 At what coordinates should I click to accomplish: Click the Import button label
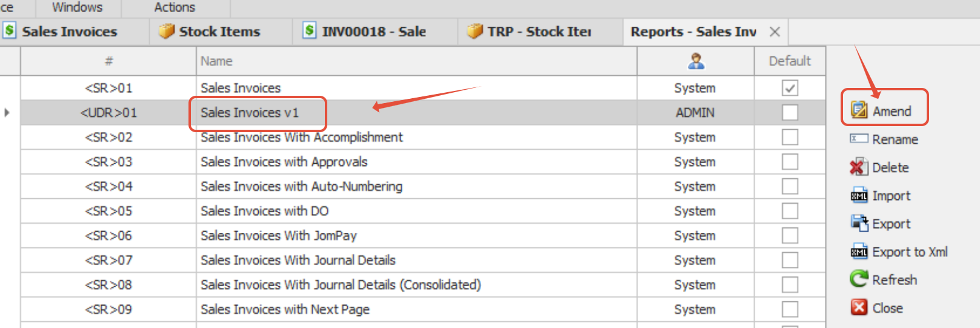[892, 196]
